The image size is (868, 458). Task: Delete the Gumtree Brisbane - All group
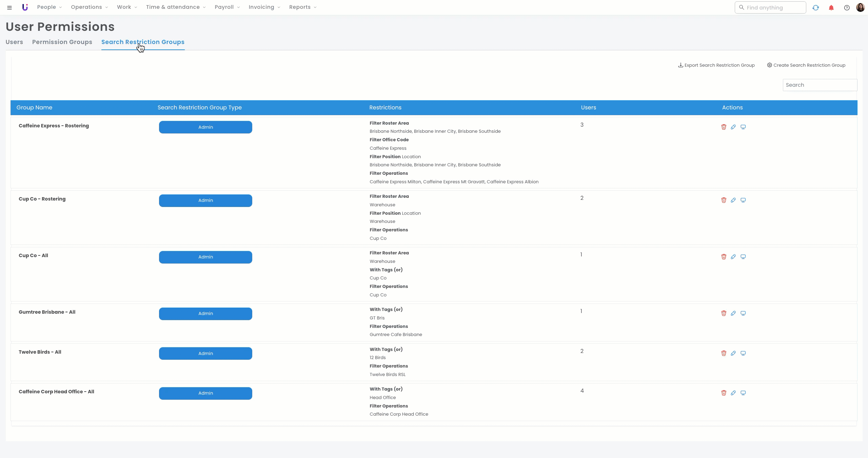(724, 313)
